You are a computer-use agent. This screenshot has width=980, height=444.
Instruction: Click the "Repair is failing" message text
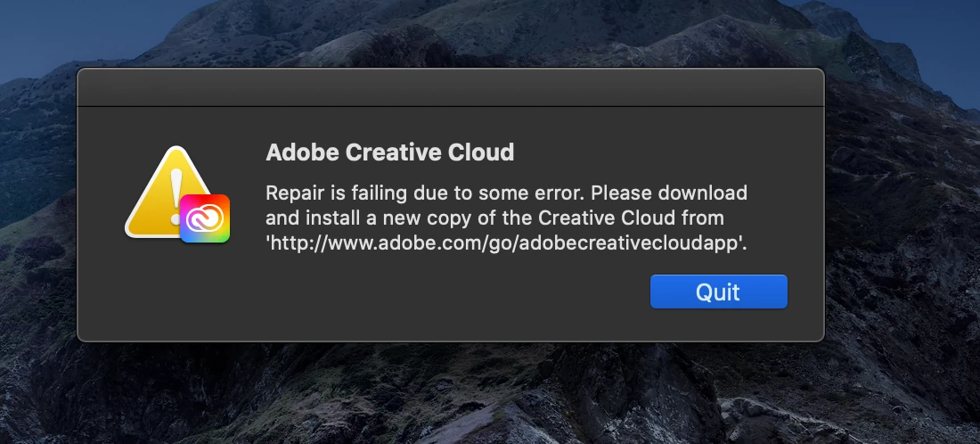pyautogui.click(x=337, y=193)
